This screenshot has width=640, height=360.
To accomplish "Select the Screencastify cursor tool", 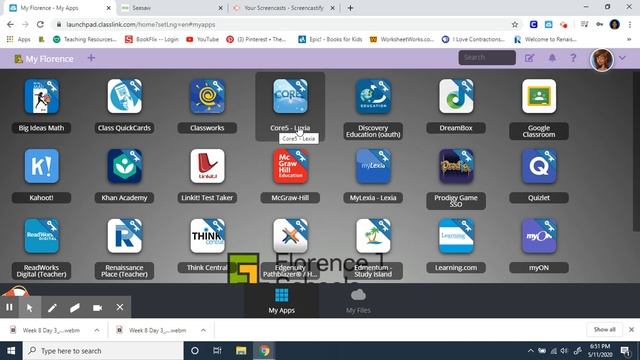I will pos(29,307).
